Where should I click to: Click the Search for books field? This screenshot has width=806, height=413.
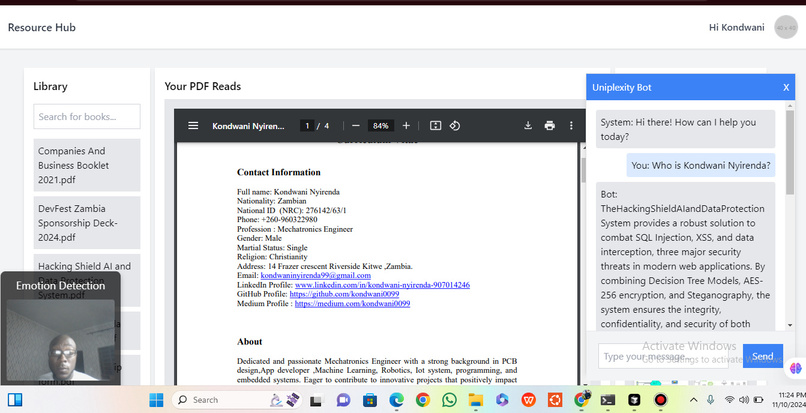[87, 116]
